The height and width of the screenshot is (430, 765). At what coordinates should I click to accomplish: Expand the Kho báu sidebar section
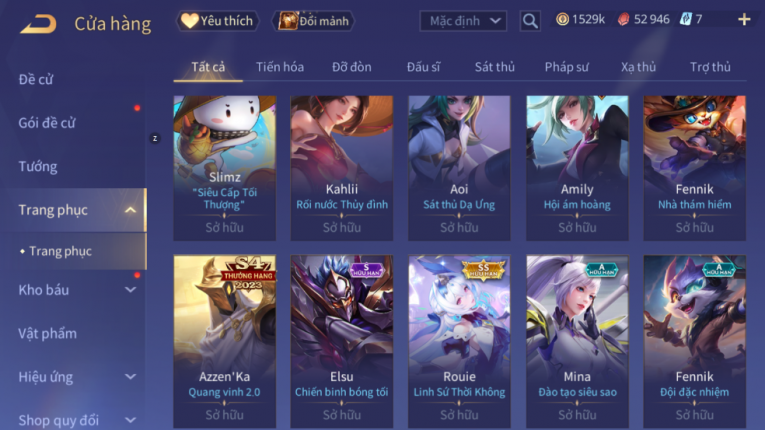pyautogui.click(x=130, y=290)
